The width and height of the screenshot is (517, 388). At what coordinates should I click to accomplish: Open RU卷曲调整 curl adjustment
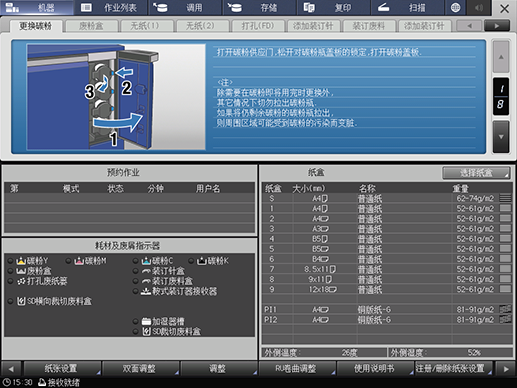tap(297, 368)
